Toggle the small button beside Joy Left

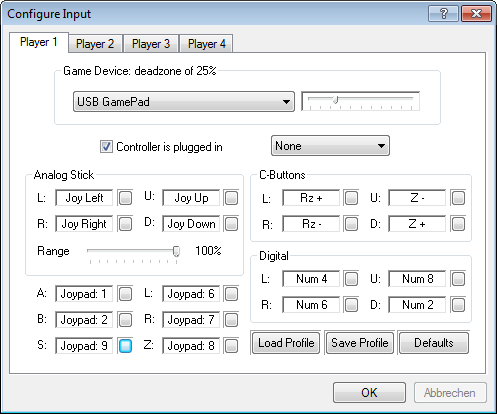coord(125,198)
